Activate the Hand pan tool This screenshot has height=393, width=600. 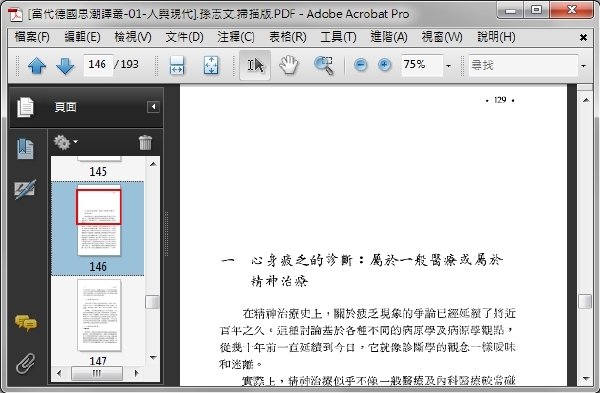289,65
